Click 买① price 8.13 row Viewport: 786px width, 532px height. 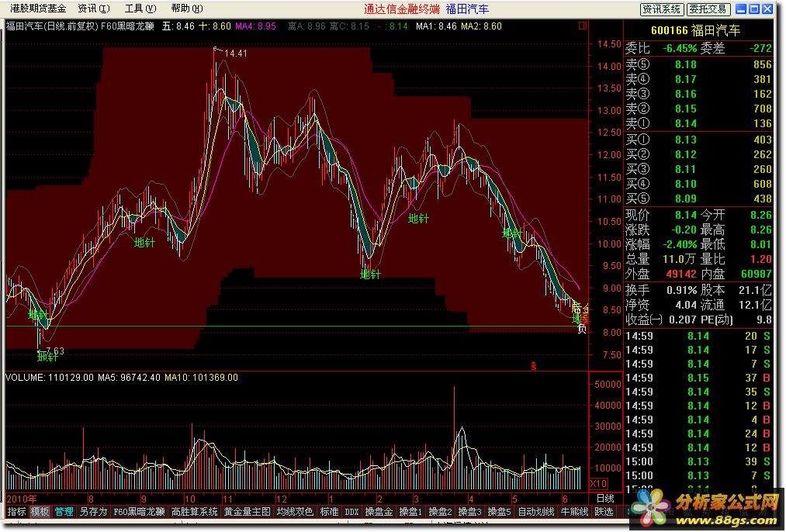pyautogui.click(x=698, y=140)
